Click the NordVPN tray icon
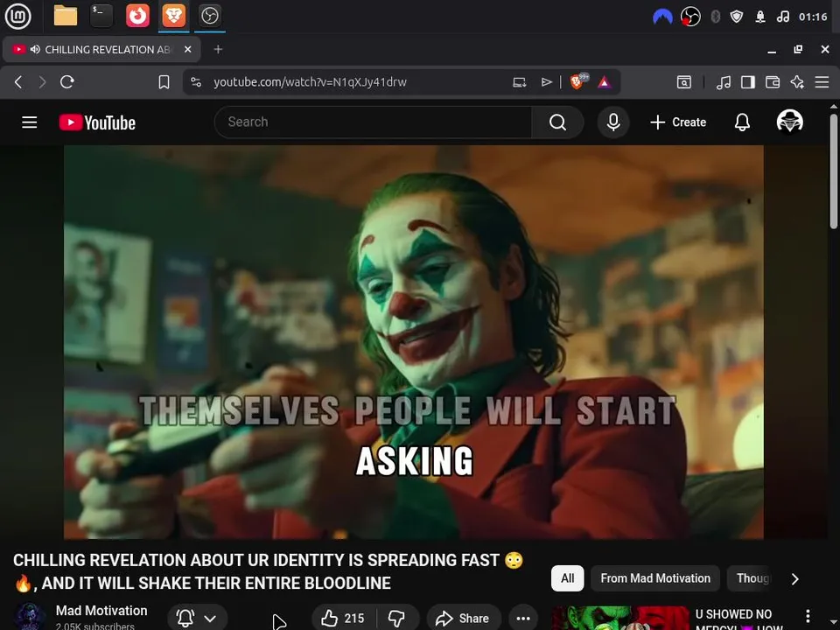 pyautogui.click(x=662, y=17)
